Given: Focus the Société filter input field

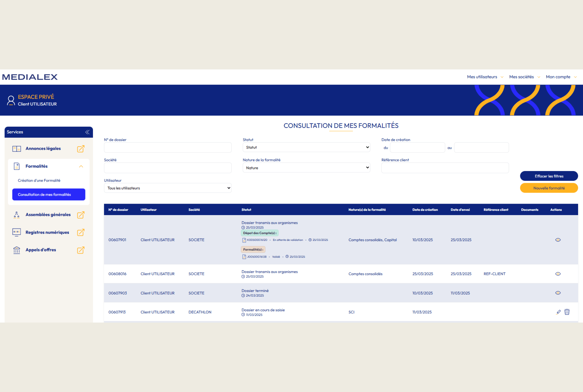Looking at the screenshot, I should pos(168,168).
